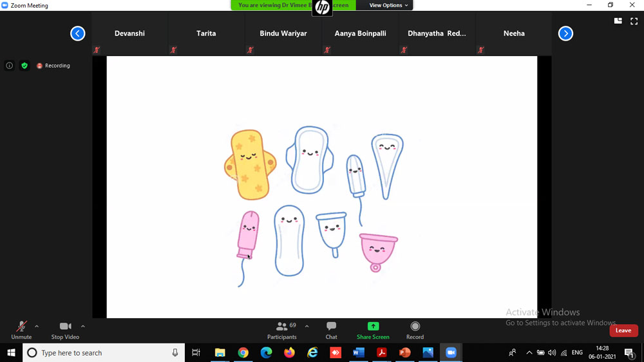Select Bindu Wariyar's video tile
The width and height of the screenshot is (644, 362).
click(283, 33)
